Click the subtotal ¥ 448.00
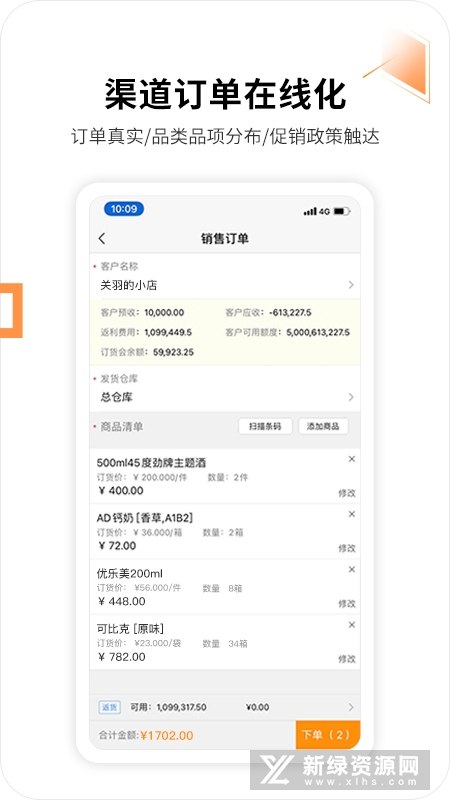The width and height of the screenshot is (450, 800). pos(122,602)
